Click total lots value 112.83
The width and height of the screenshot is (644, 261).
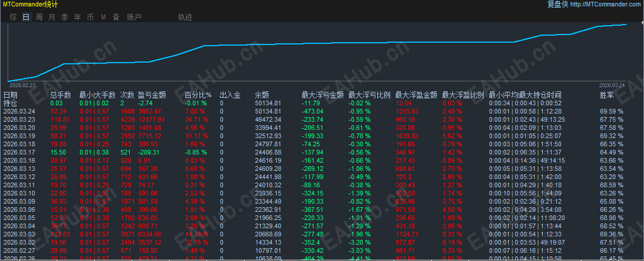pyautogui.click(x=61, y=234)
